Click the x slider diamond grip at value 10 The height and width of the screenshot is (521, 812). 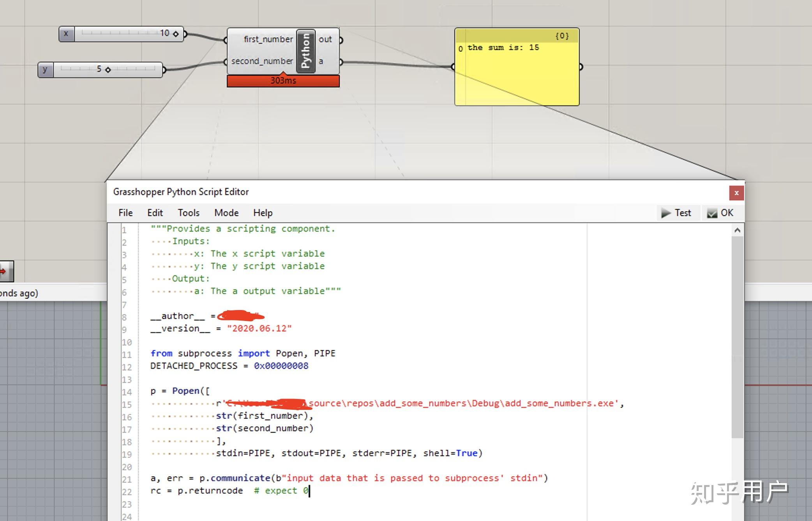click(176, 34)
